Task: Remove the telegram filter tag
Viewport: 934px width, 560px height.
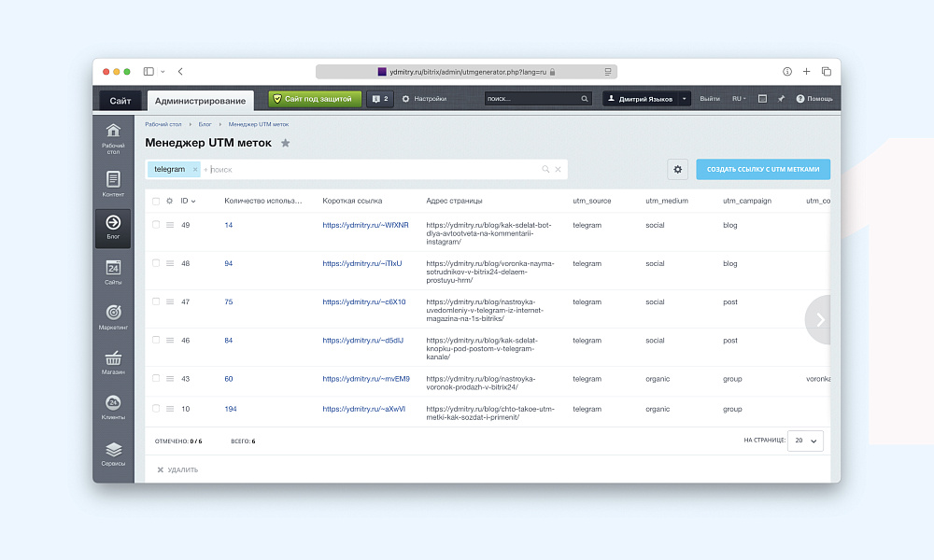Action: pyautogui.click(x=195, y=170)
